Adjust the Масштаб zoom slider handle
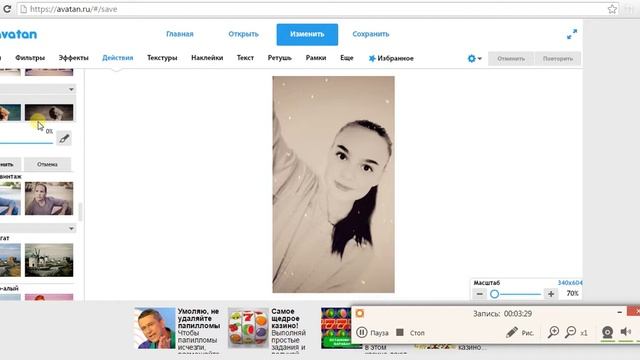 [494, 294]
